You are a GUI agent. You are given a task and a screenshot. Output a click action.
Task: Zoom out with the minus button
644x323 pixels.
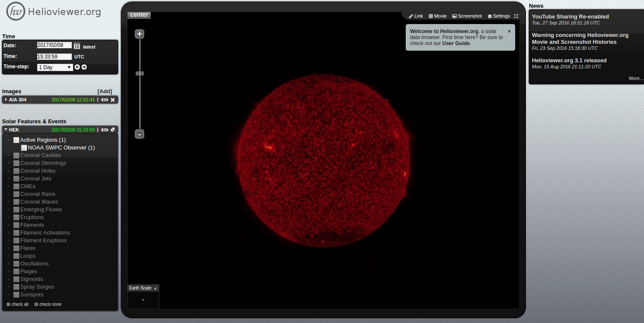140,134
